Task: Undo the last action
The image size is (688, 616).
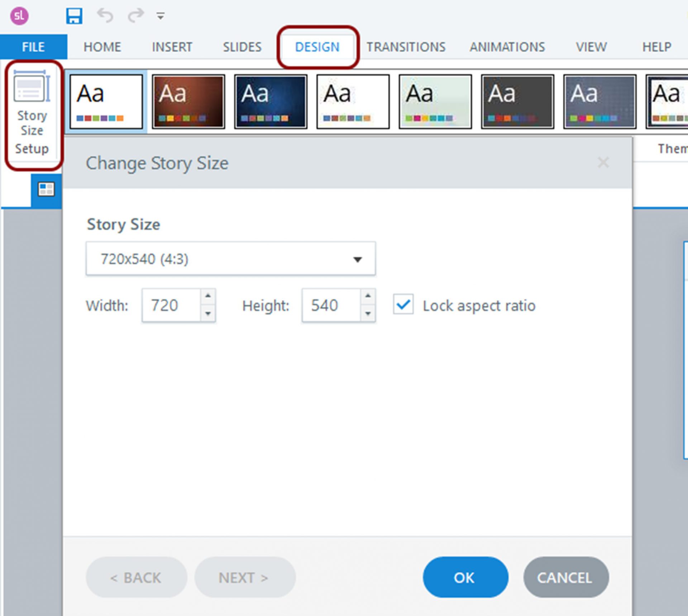Action: tap(105, 15)
